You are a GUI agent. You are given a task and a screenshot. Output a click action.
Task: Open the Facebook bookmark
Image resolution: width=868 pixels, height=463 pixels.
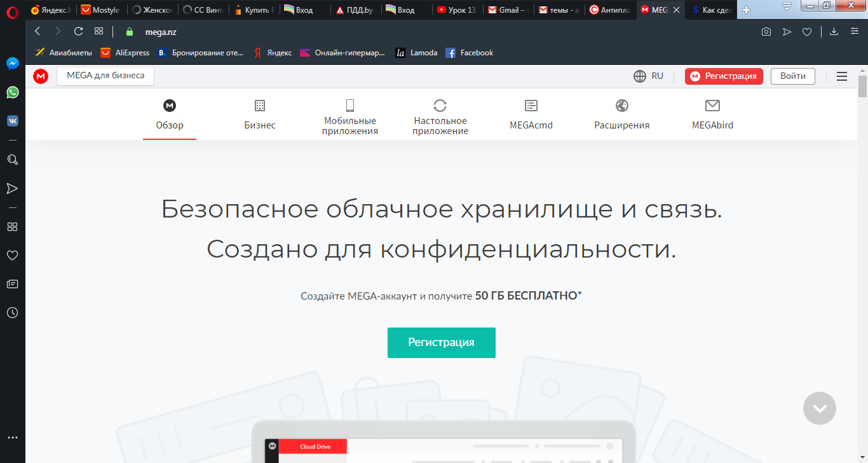[470, 53]
